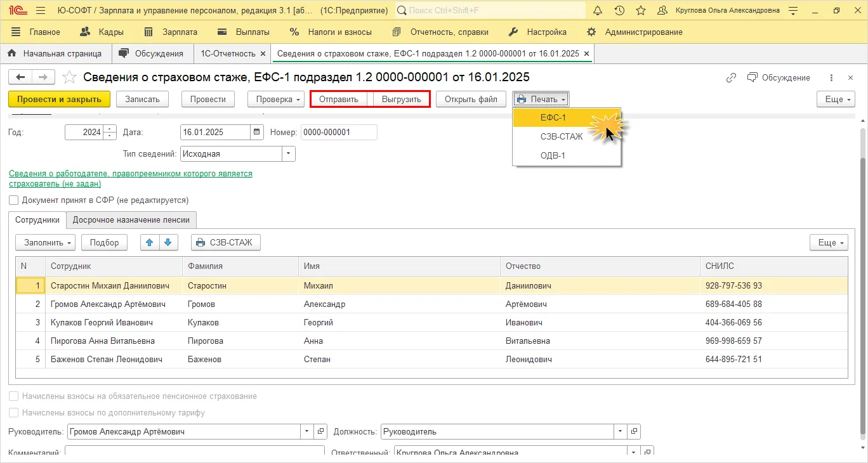Open calendar picker for Дата field
Image resolution: width=868 pixels, height=463 pixels.
(257, 132)
